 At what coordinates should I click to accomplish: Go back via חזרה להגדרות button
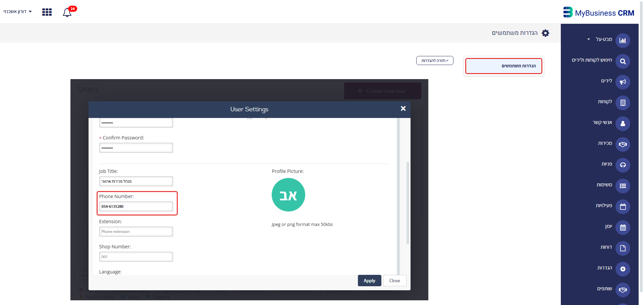[435, 61]
